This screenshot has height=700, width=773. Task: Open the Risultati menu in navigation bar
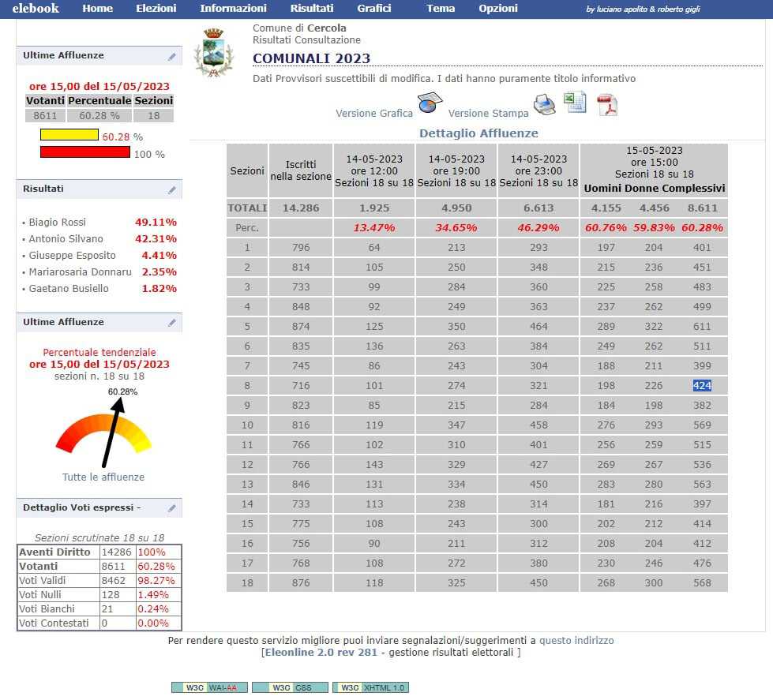coord(311,9)
